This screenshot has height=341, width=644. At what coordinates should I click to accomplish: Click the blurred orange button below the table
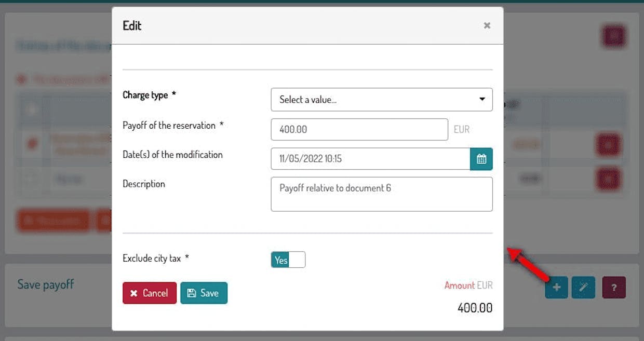click(x=53, y=220)
